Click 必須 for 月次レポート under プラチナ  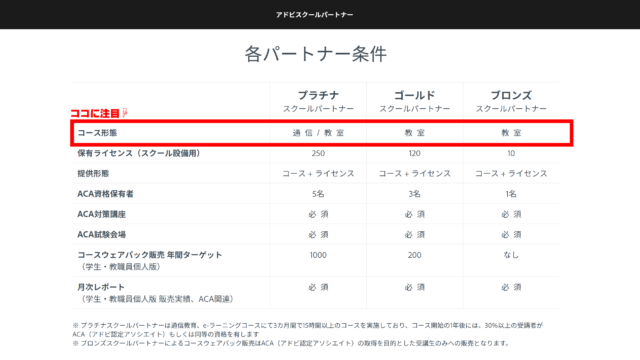pos(318,287)
